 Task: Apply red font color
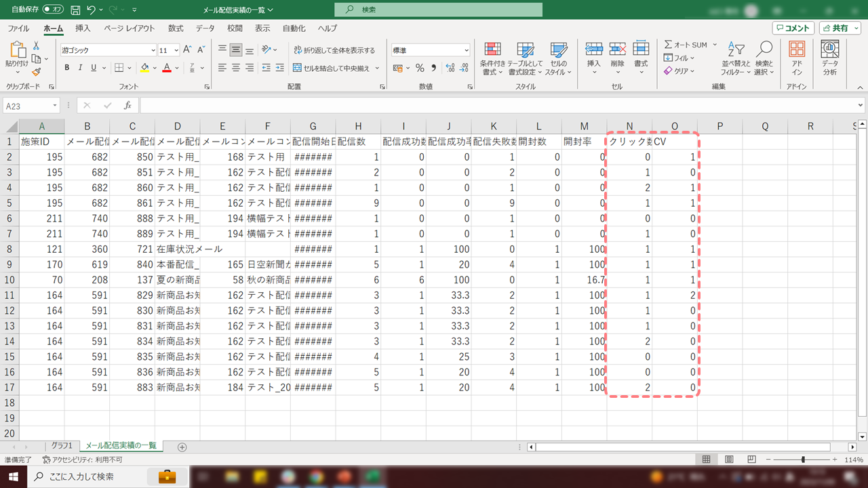[x=166, y=68]
